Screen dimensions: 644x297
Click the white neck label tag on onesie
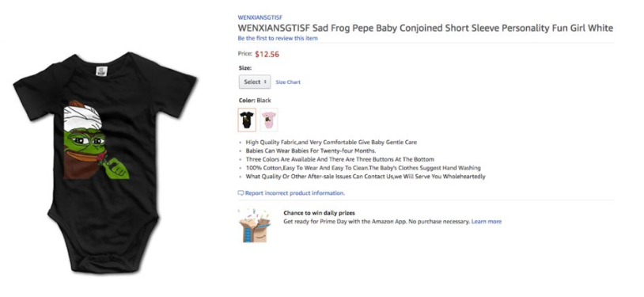click(101, 71)
